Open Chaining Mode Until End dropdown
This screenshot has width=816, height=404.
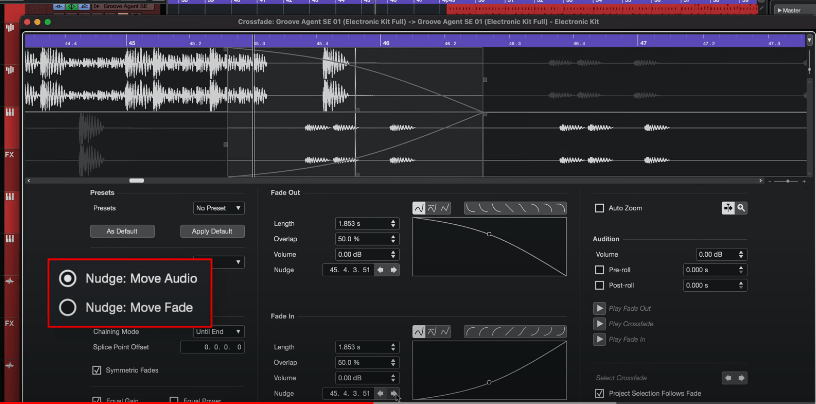219,332
